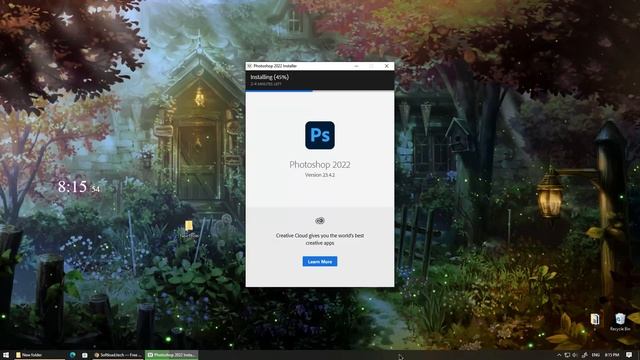Open the network status tray icon

click(584, 355)
